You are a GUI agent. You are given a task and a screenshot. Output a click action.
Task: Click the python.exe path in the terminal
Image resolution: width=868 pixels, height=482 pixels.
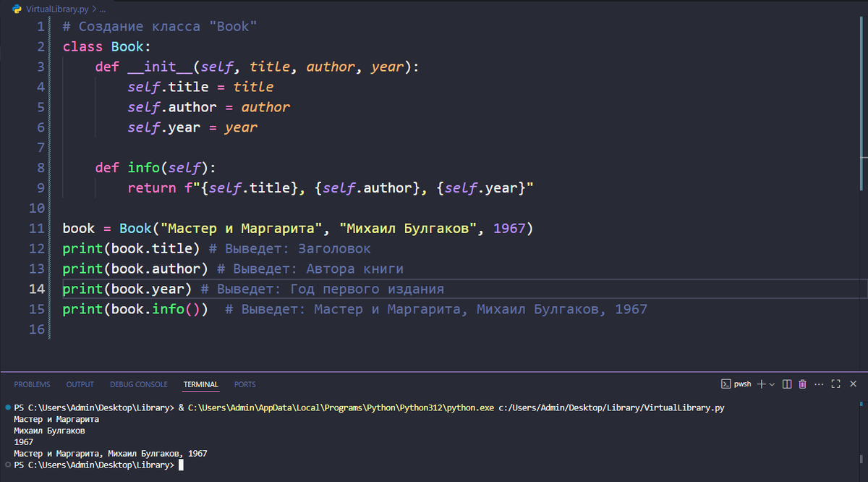(341, 408)
